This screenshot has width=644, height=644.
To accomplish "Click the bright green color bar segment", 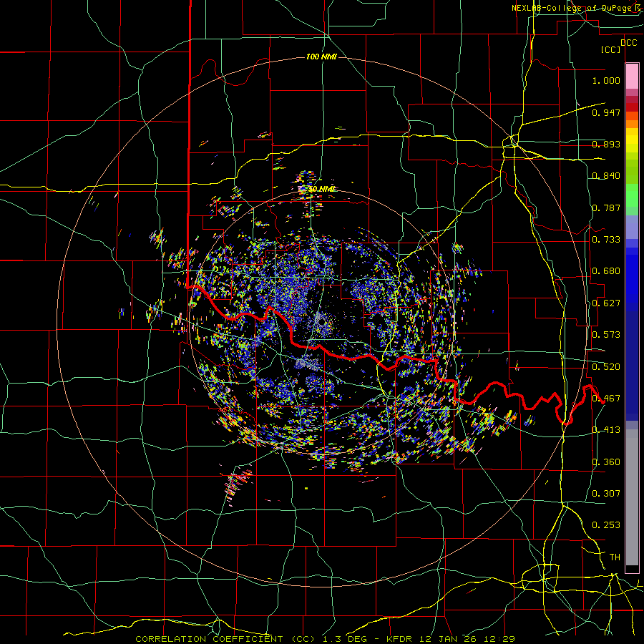I will [x=632, y=195].
